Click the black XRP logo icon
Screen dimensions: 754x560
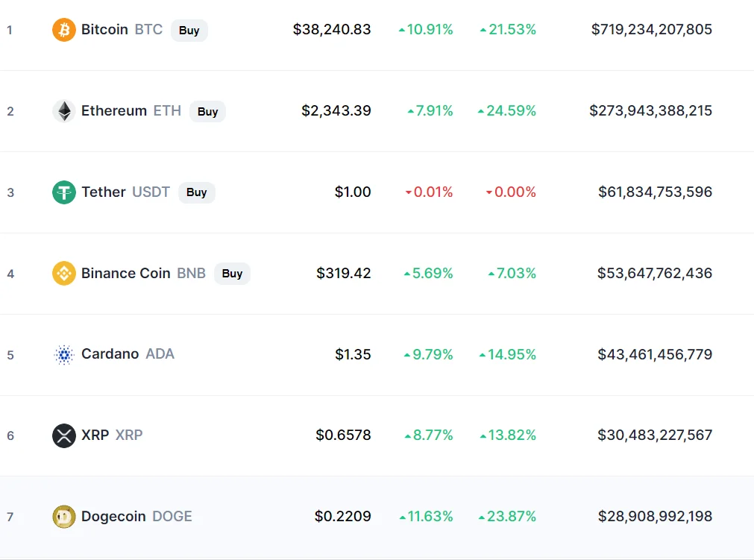tap(64, 435)
